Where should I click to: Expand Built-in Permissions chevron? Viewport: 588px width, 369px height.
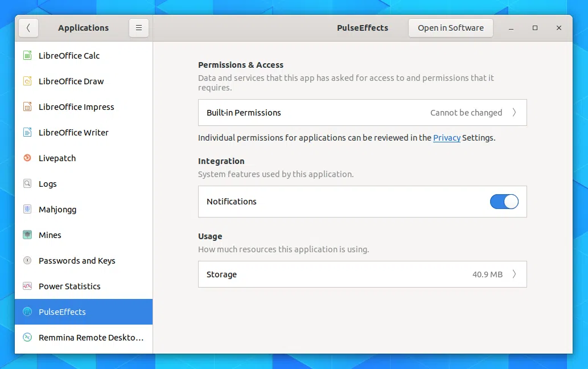[x=514, y=113]
